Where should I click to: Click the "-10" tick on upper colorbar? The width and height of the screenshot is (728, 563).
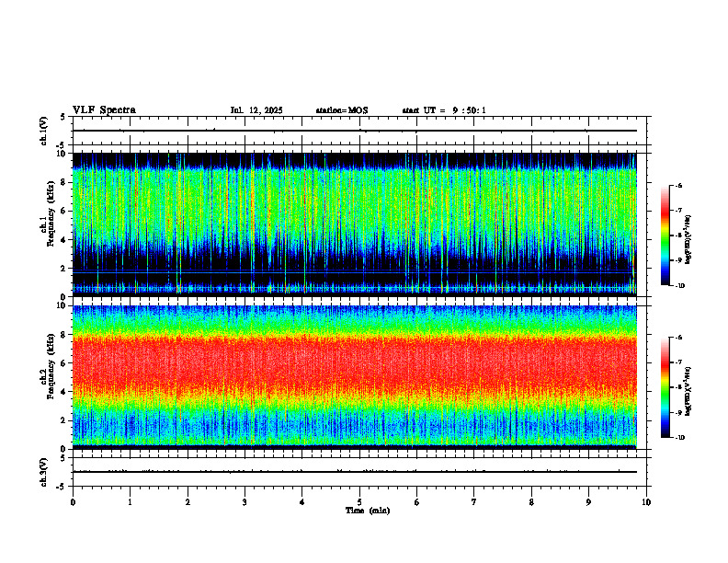(x=679, y=286)
